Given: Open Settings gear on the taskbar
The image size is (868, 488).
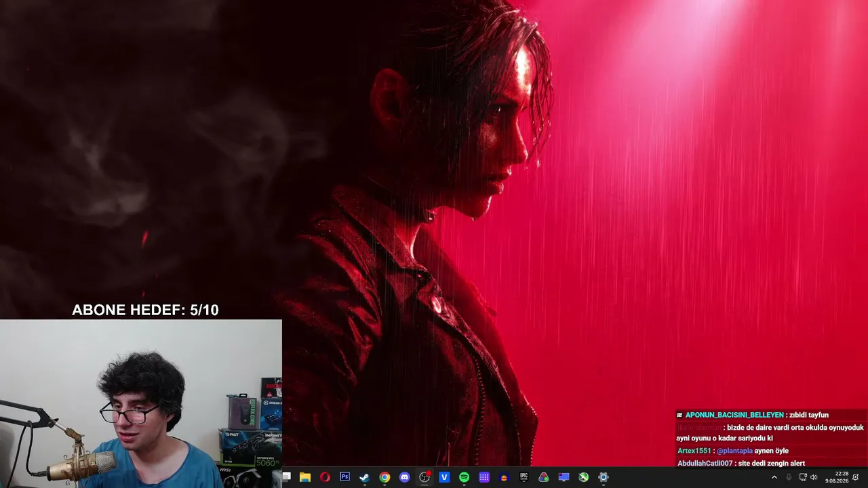Looking at the screenshot, I should pyautogui.click(x=604, y=477).
